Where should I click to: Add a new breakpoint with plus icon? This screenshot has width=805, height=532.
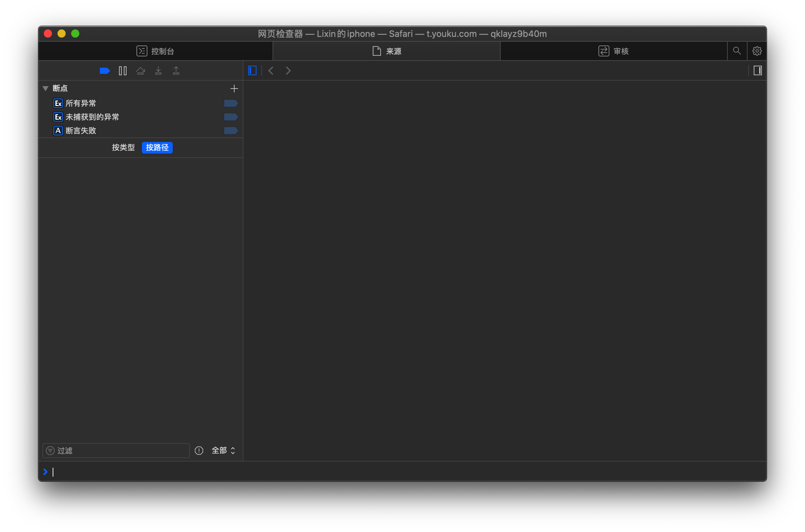[x=234, y=89]
